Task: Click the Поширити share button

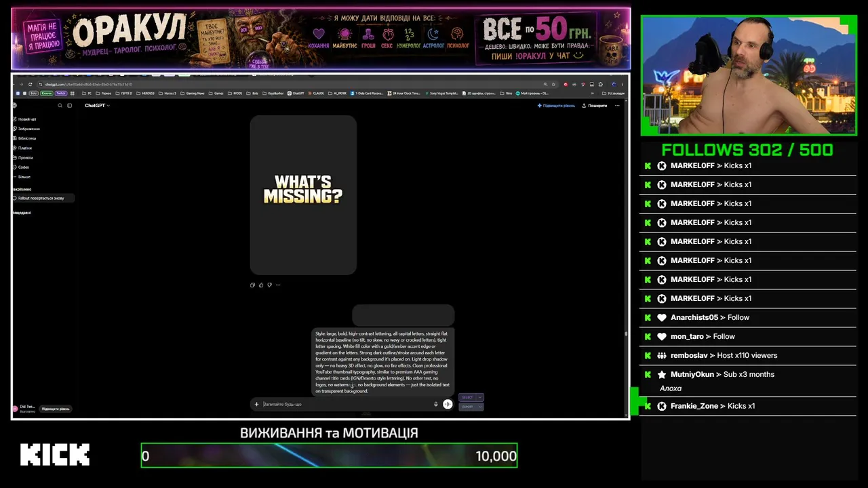Action: (x=595, y=106)
